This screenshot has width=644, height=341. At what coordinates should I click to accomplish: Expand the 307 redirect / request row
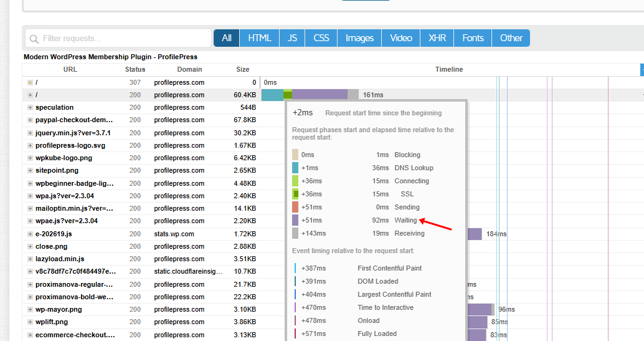[30, 82]
